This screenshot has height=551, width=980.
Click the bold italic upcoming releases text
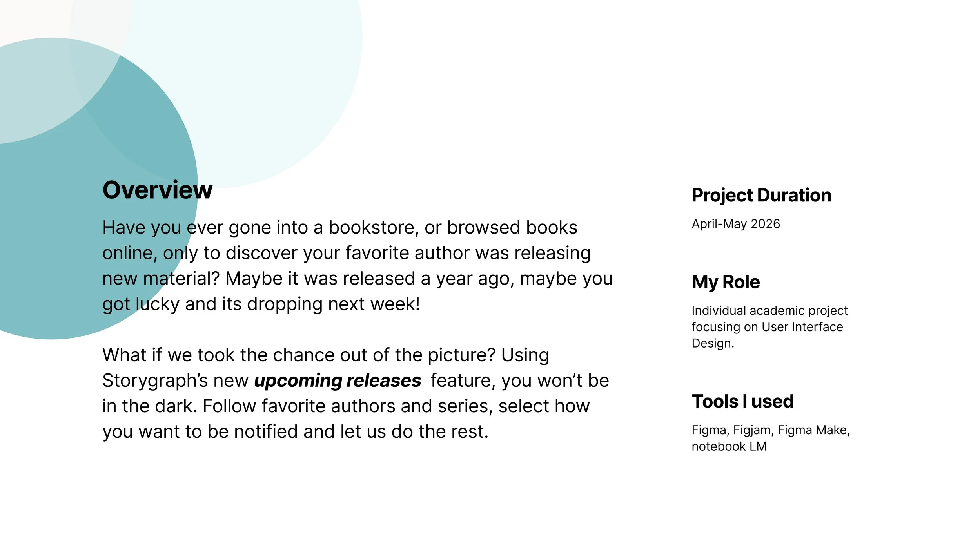[x=338, y=381]
